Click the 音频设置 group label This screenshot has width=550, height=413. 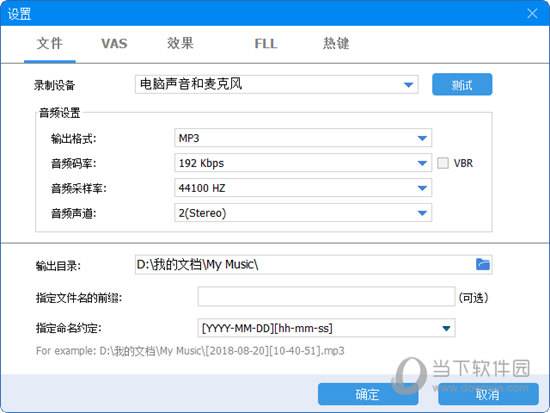click(60, 113)
